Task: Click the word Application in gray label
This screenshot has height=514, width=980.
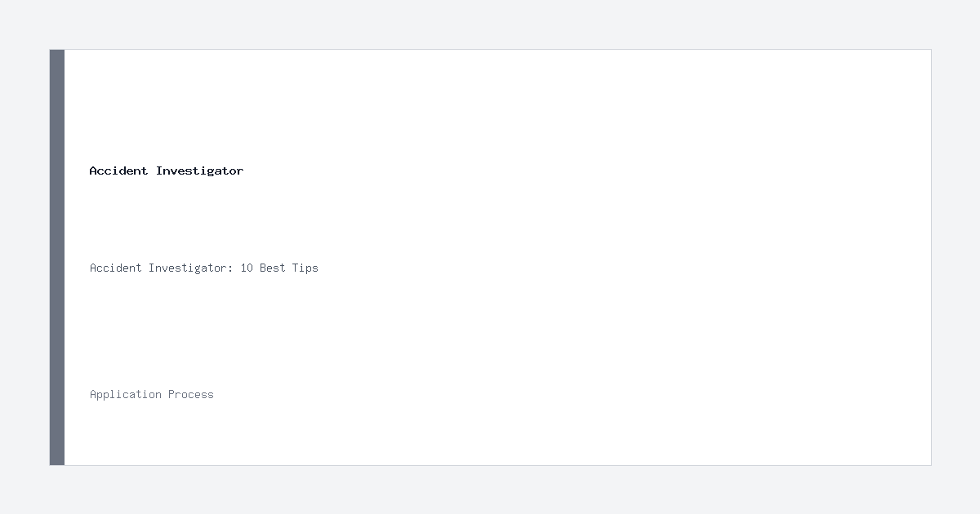Action: [x=126, y=394]
